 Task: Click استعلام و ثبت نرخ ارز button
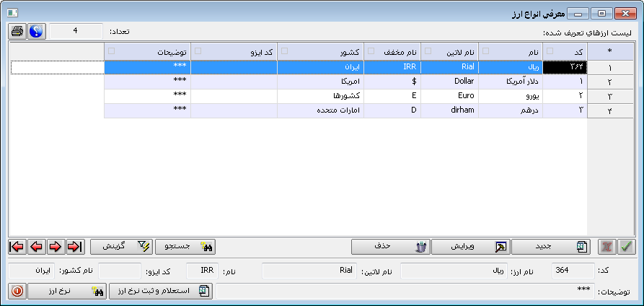click(x=161, y=291)
